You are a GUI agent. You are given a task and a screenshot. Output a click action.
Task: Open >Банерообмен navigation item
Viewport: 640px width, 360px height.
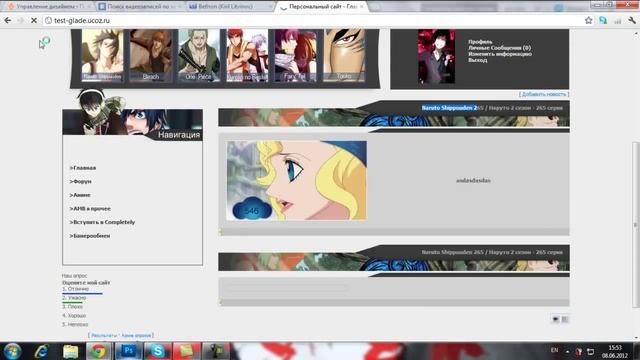[x=90, y=236]
